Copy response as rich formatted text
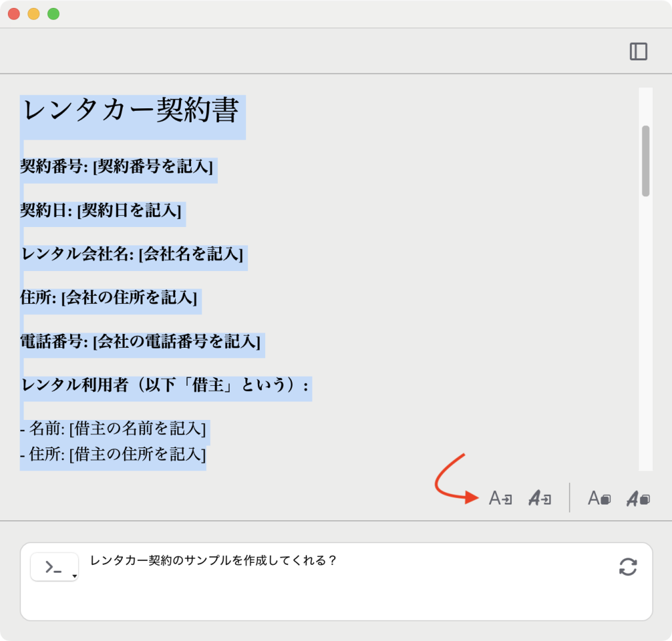This screenshot has height=641, width=672. point(637,499)
